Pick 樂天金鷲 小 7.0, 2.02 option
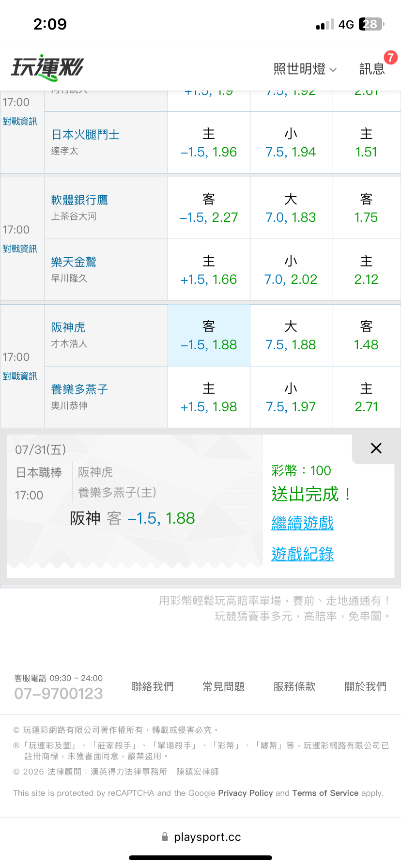The width and height of the screenshot is (401, 868). click(291, 270)
